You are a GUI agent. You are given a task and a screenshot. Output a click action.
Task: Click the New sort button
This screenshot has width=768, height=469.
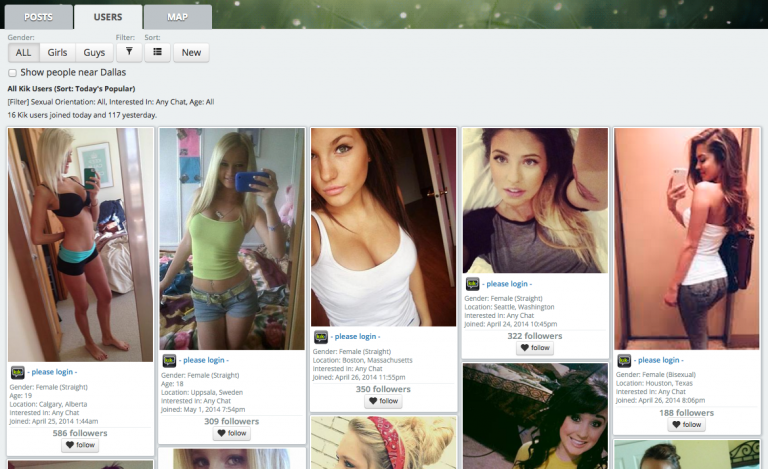point(191,53)
